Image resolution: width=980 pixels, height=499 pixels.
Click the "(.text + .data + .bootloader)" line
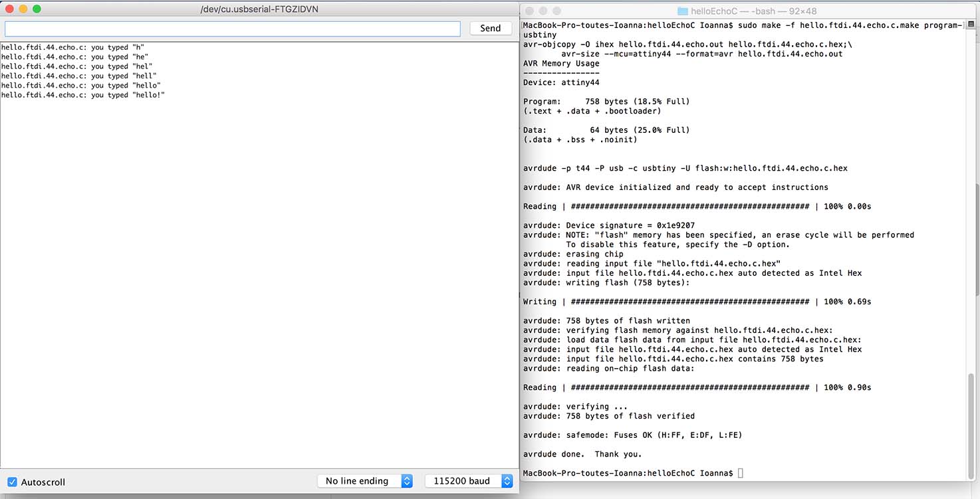(x=592, y=112)
